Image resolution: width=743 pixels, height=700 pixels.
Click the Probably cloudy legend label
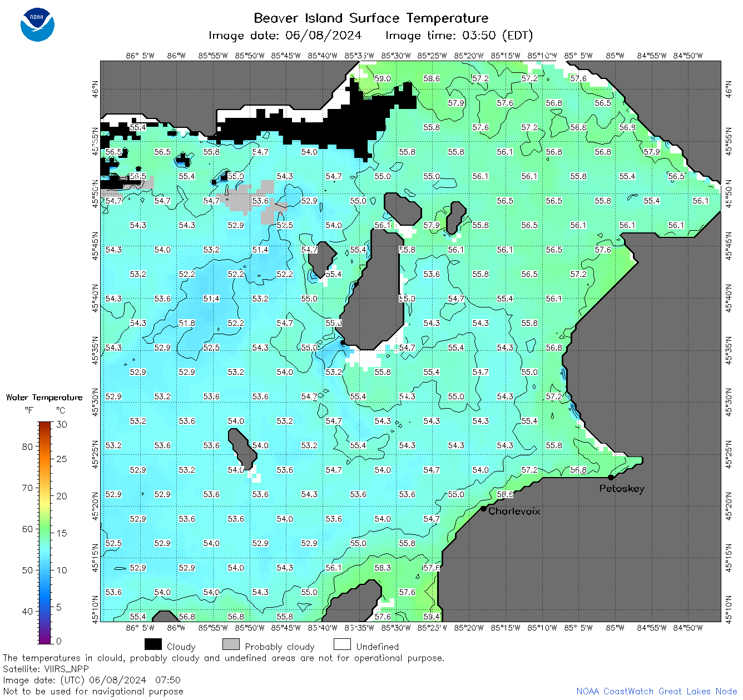tap(279, 647)
